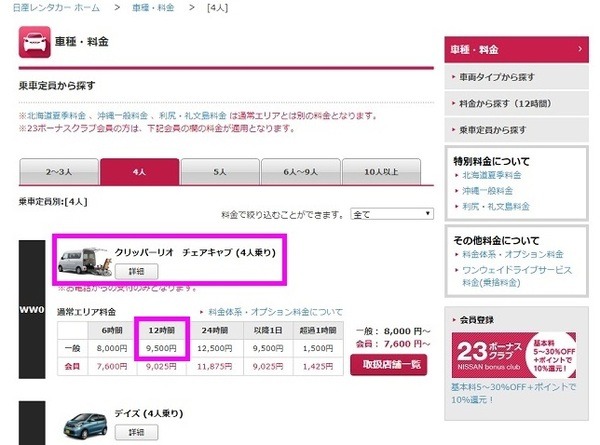This screenshot has height=445, width=600.
Task: Click the デイズ blue car thumbnail
Action: (85, 425)
